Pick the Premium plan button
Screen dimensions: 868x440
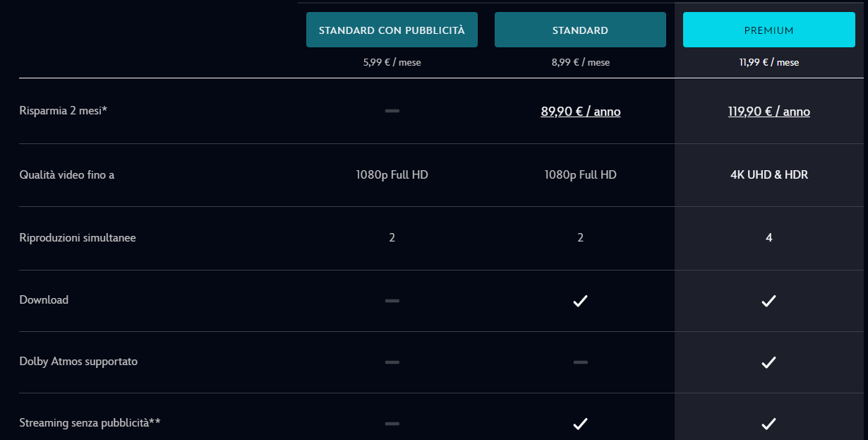[768, 30]
